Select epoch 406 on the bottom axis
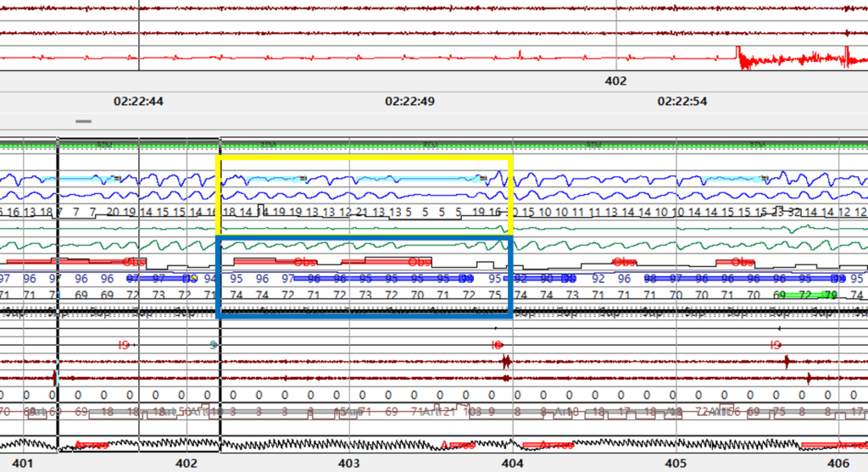 [x=838, y=464]
